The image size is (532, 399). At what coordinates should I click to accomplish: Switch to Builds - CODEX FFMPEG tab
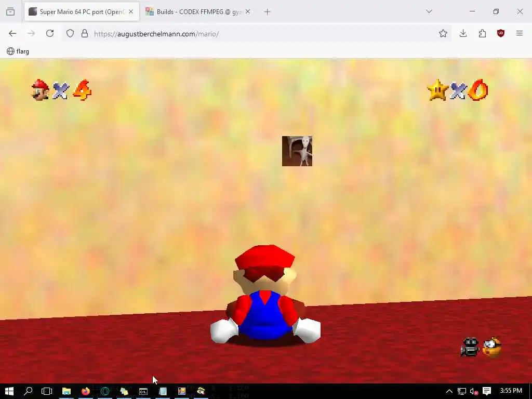pyautogui.click(x=198, y=12)
